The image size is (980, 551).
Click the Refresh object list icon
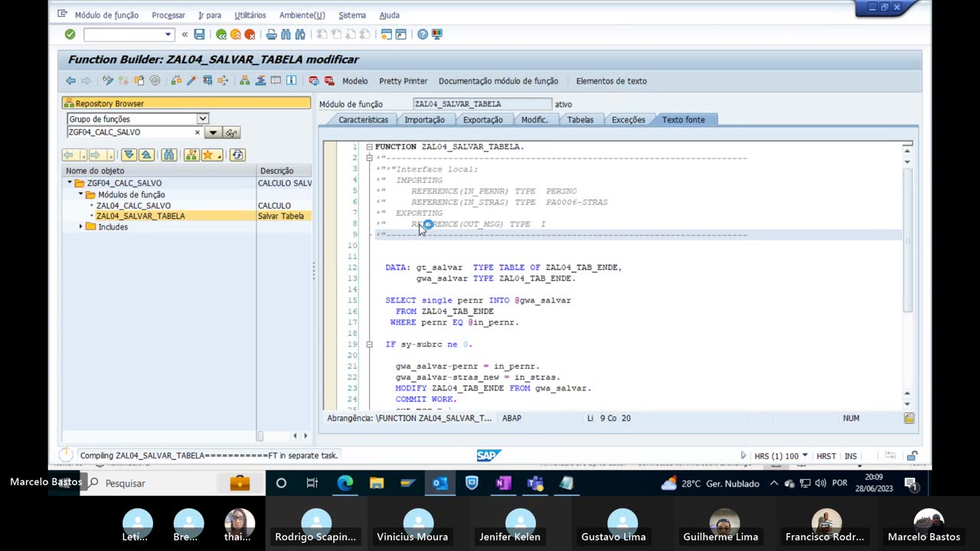click(x=237, y=155)
